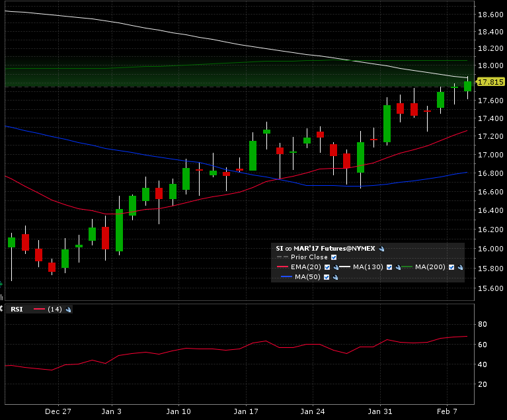Click the MA(200) wrench settings icon
Image resolution: width=507 pixels, height=420 pixels.
click(460, 267)
